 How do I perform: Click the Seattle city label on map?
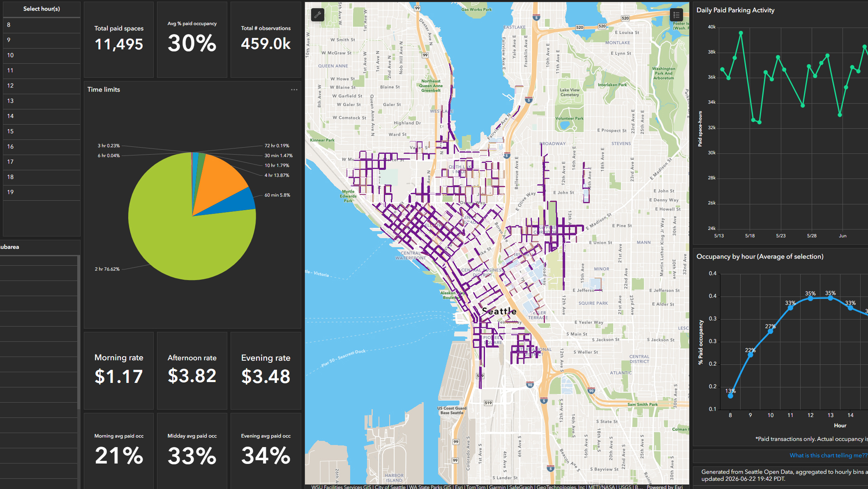499,311
